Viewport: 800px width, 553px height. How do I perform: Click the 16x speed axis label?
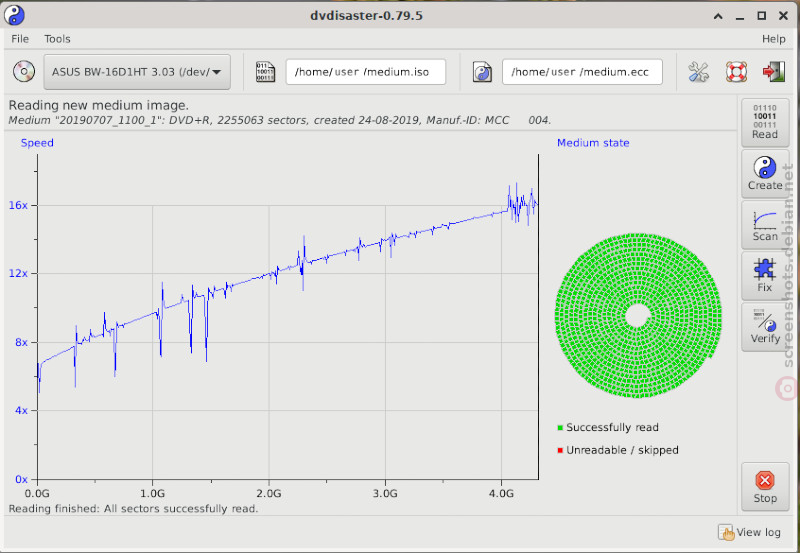tap(18, 205)
